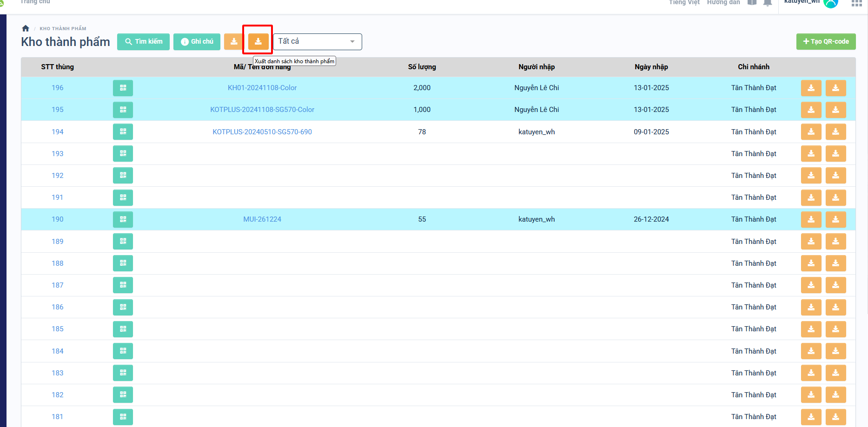This screenshot has height=427, width=868.
Task: Open the QR code icon for row 193
Action: pyautogui.click(x=123, y=154)
